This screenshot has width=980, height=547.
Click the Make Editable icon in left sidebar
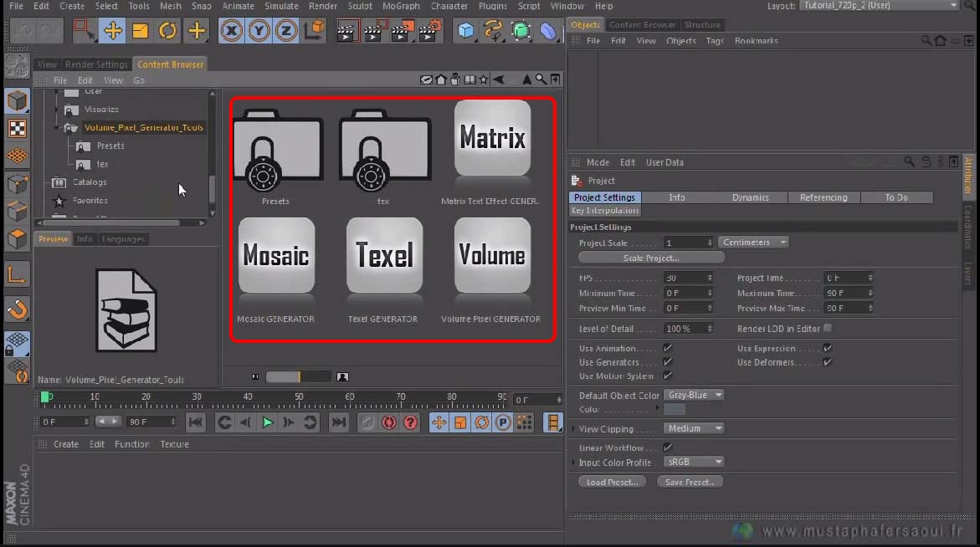point(17,65)
